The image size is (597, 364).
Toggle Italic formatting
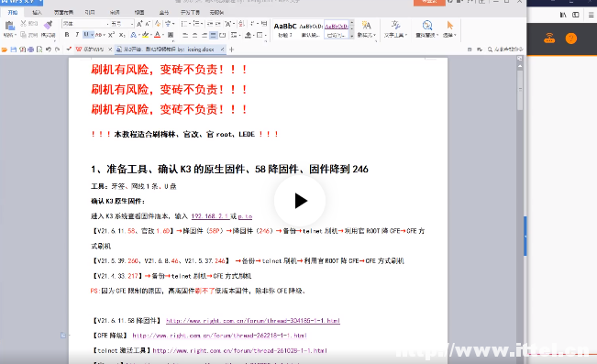click(x=77, y=35)
